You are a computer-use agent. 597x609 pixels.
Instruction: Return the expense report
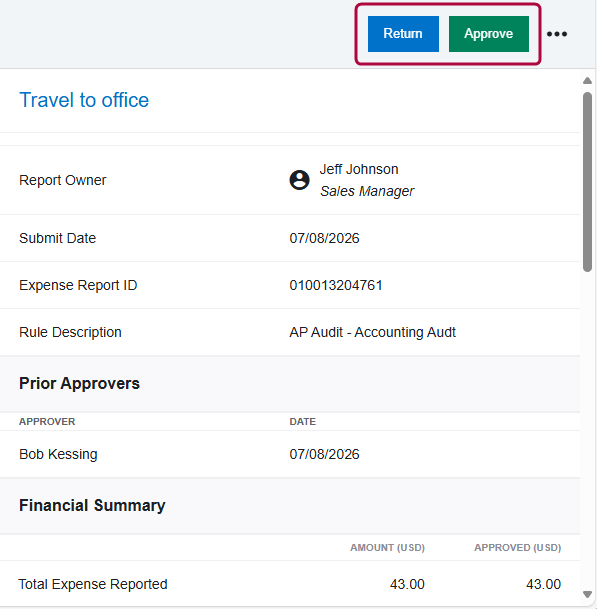tap(403, 34)
